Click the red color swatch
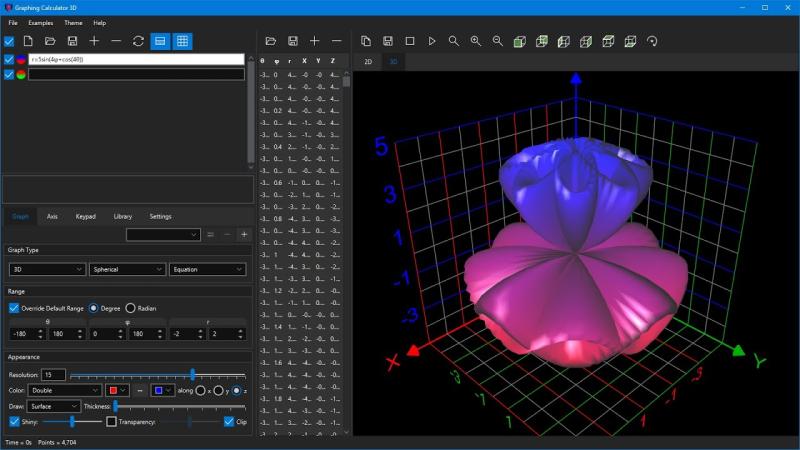Viewport: 800px width, 450px height. (x=117, y=390)
